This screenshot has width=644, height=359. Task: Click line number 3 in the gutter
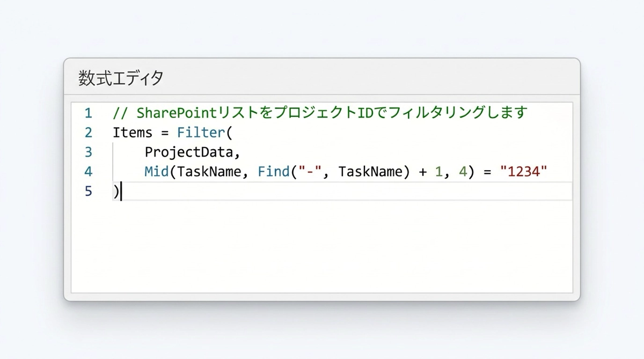point(88,152)
